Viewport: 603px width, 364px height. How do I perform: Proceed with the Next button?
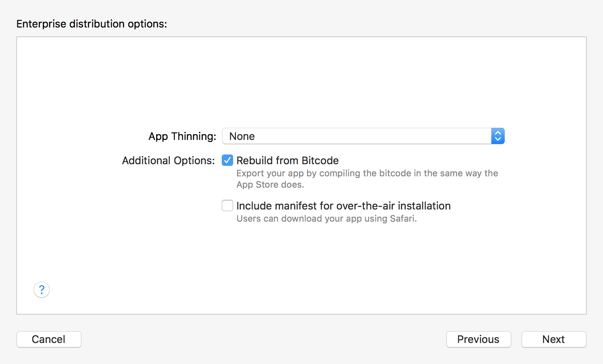tap(554, 339)
